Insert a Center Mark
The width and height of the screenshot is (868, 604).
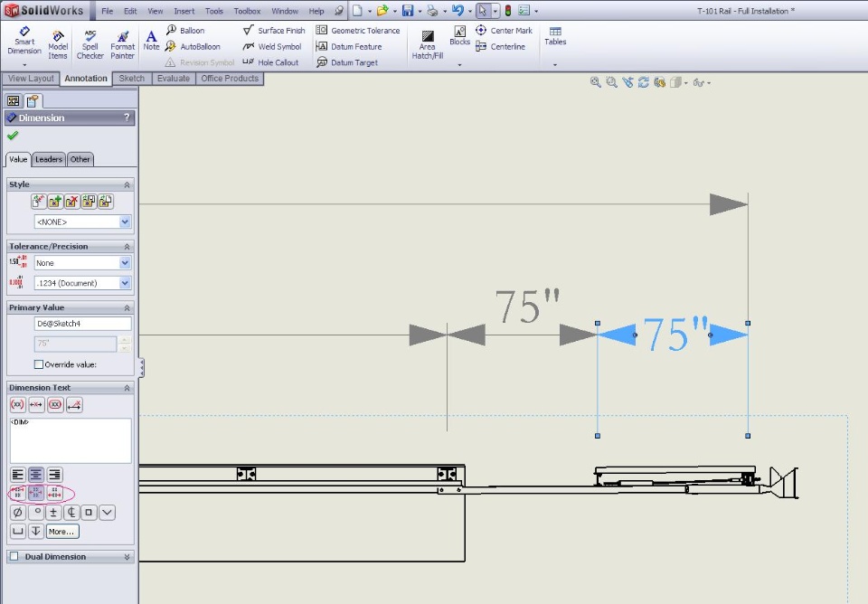504,31
